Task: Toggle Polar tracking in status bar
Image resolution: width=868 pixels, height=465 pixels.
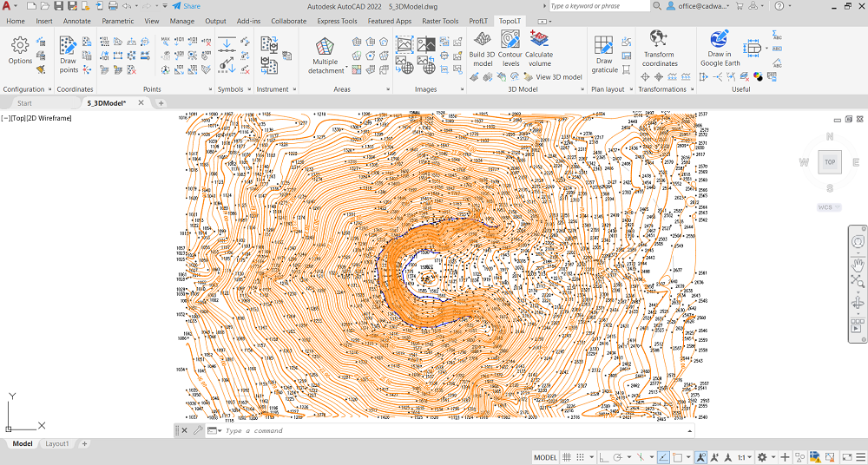Action: click(x=619, y=457)
